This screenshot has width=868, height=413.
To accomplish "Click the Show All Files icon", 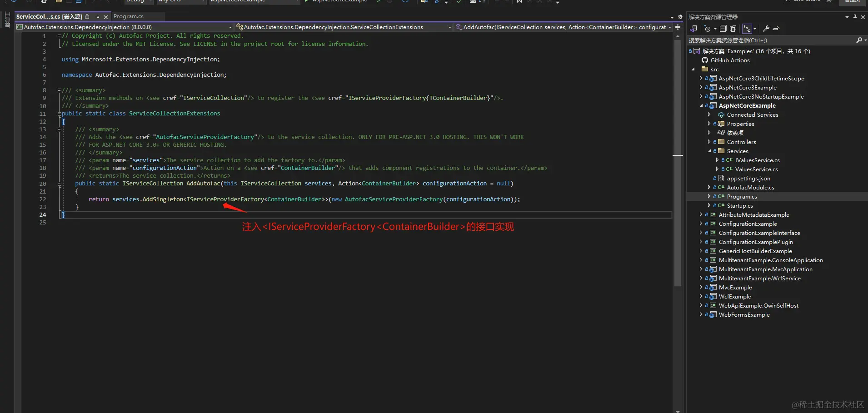I will point(733,29).
